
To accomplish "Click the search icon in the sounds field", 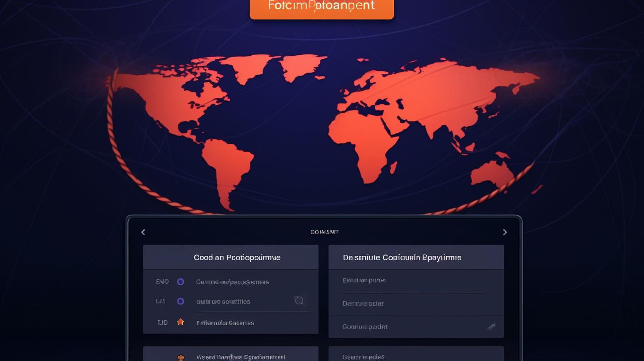I will (x=299, y=301).
